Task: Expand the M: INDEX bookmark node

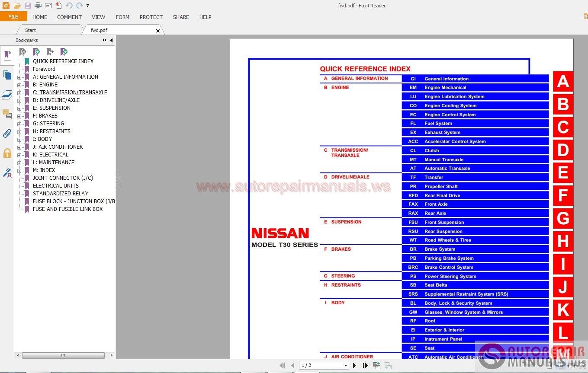Action: pyautogui.click(x=19, y=171)
